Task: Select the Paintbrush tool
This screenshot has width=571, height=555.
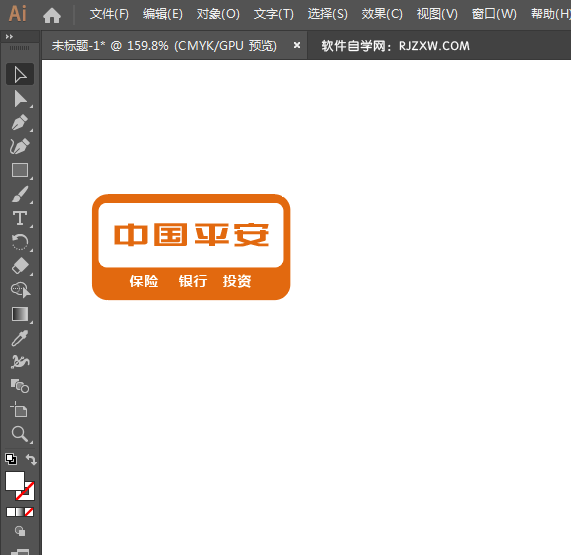Action: point(20,194)
